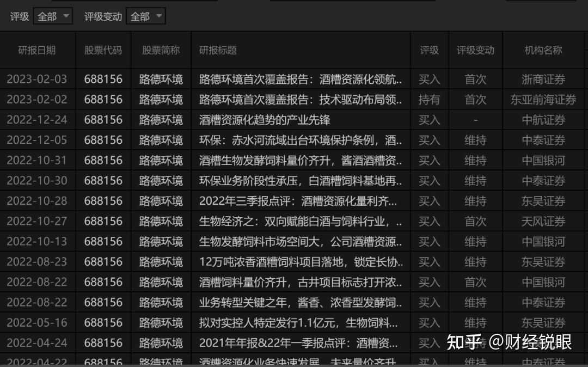Click 首次 rating change on 天风证券 row
The height and width of the screenshot is (367, 588).
(x=475, y=221)
